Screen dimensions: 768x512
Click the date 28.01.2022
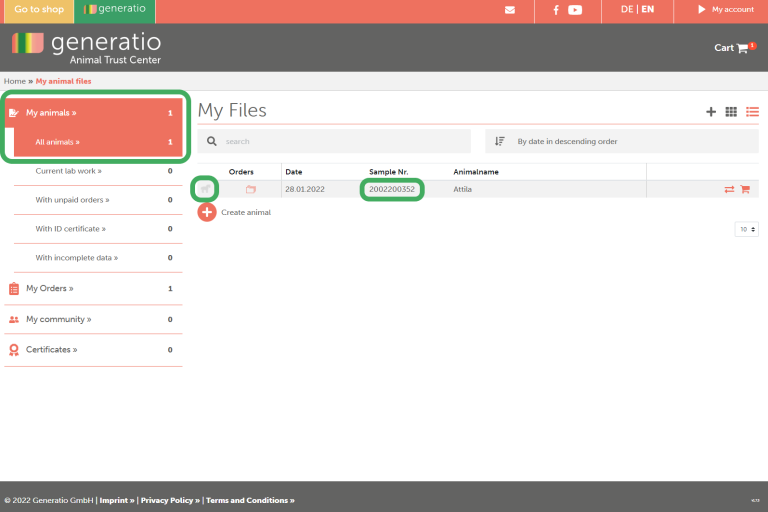tap(305, 189)
